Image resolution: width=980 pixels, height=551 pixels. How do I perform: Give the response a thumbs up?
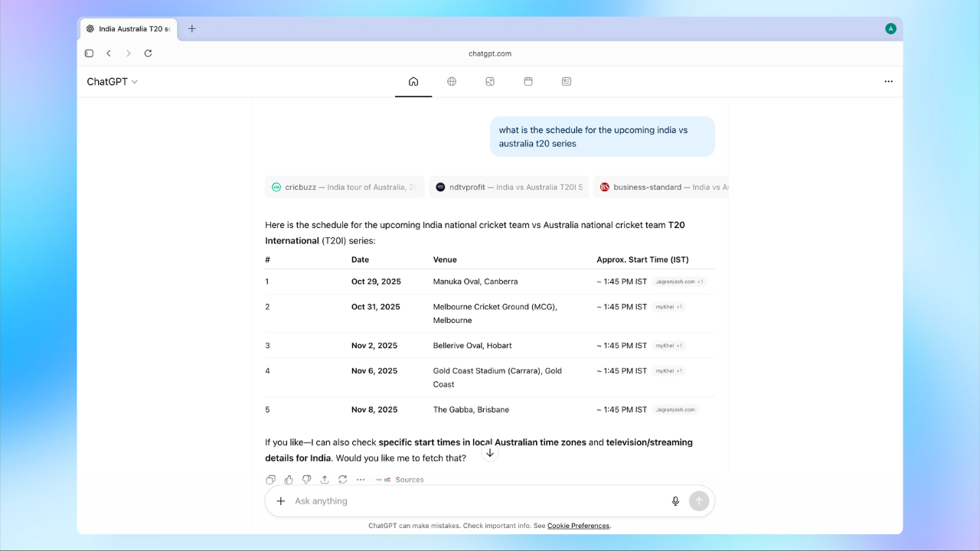pyautogui.click(x=289, y=480)
